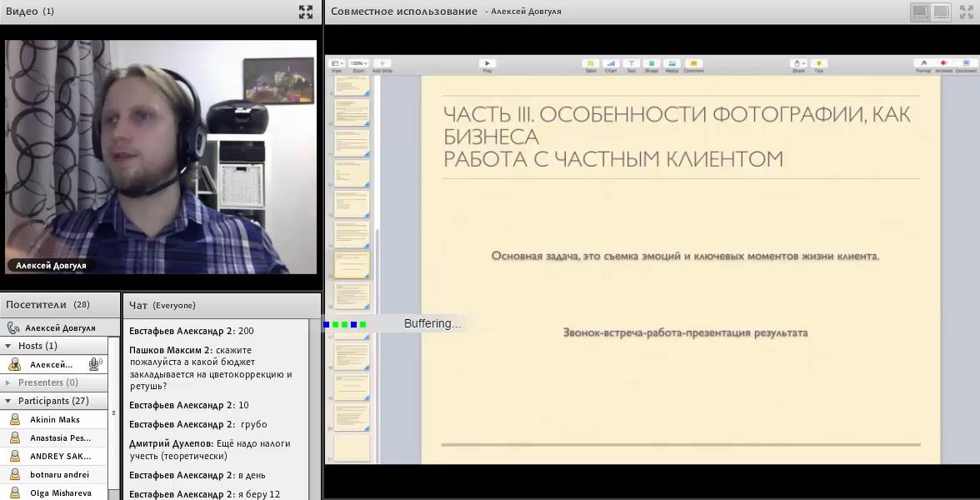Add a Comment via Keynote toolbar
Viewport: 980px width, 500px height.
(692, 63)
